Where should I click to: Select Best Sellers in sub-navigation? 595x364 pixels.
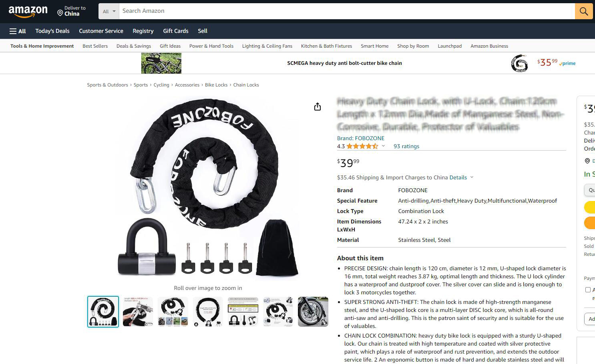pyautogui.click(x=95, y=46)
